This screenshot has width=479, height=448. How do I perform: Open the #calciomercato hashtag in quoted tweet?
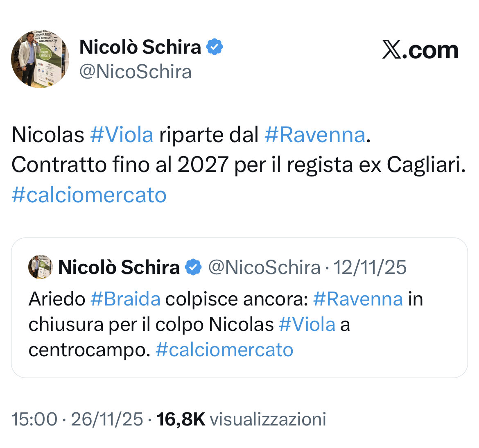coord(224,350)
